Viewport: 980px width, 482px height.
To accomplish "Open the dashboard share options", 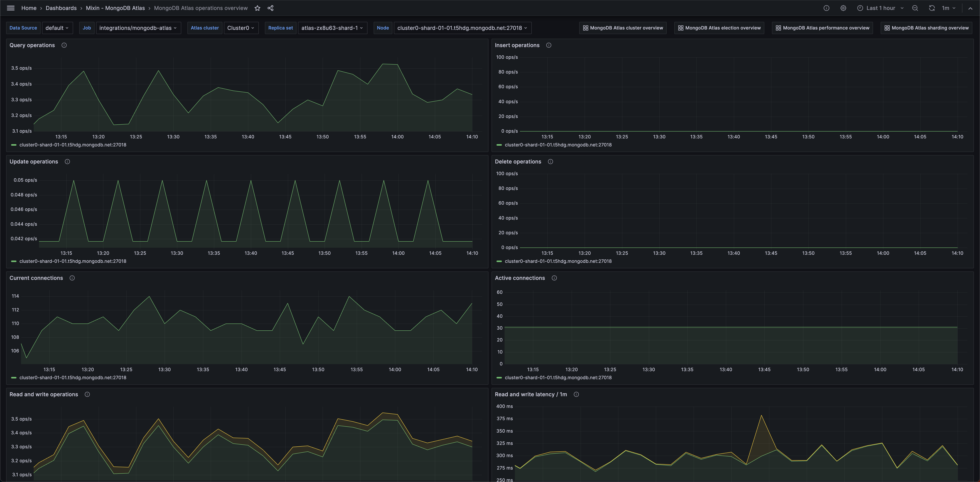I will point(270,8).
